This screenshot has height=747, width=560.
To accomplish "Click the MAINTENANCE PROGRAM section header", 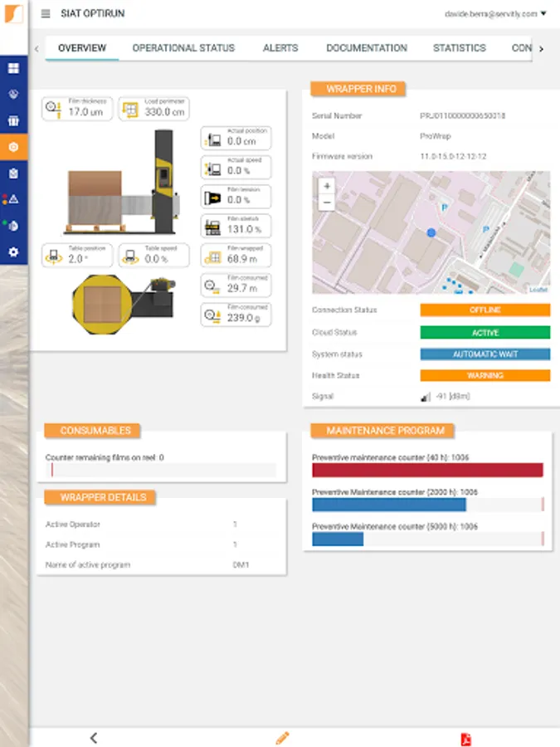I will 382,431.
